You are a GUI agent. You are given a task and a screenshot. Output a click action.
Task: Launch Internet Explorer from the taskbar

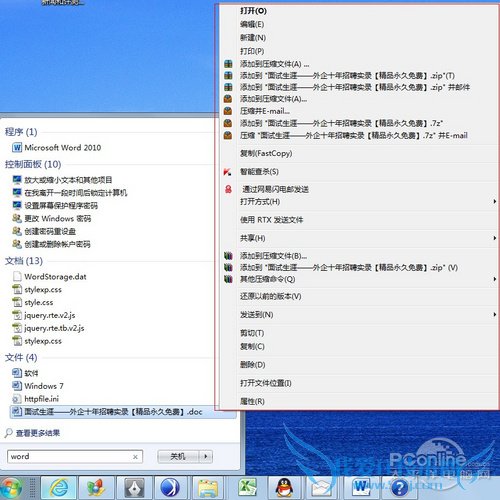[59, 487]
